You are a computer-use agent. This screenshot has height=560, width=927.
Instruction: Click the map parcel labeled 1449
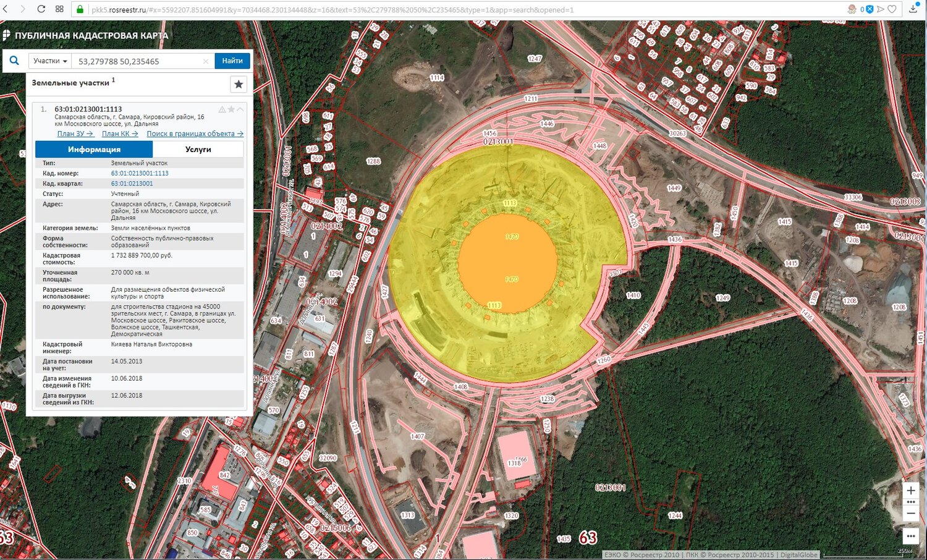coord(674,188)
